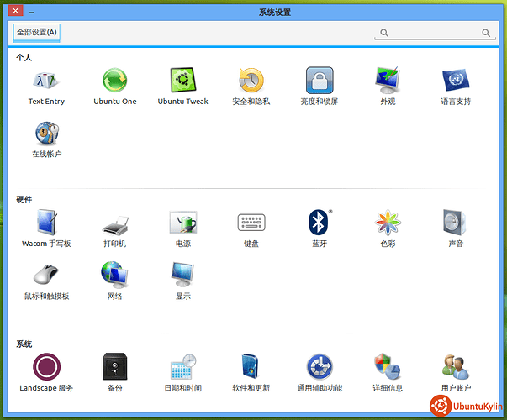Open 语言支持 language settings
Image resolution: width=507 pixels, height=420 pixels.
455,81
